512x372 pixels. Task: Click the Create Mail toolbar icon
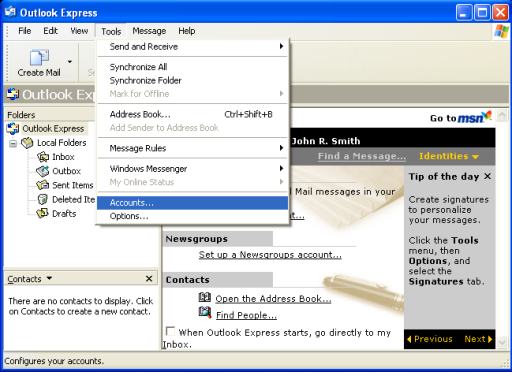39,58
